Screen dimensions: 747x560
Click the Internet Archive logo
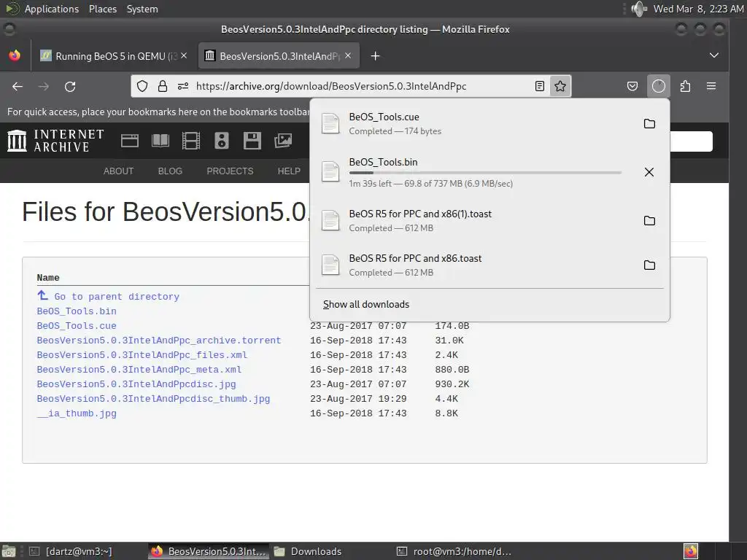pos(55,141)
